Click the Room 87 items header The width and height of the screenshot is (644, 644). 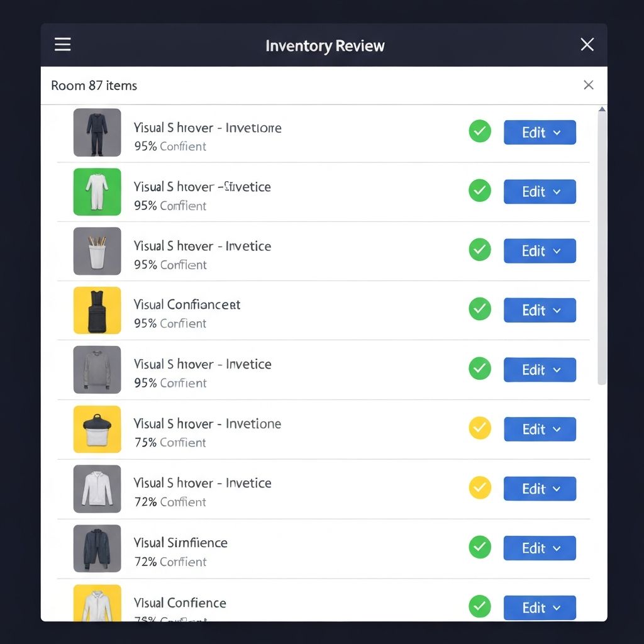pos(94,86)
